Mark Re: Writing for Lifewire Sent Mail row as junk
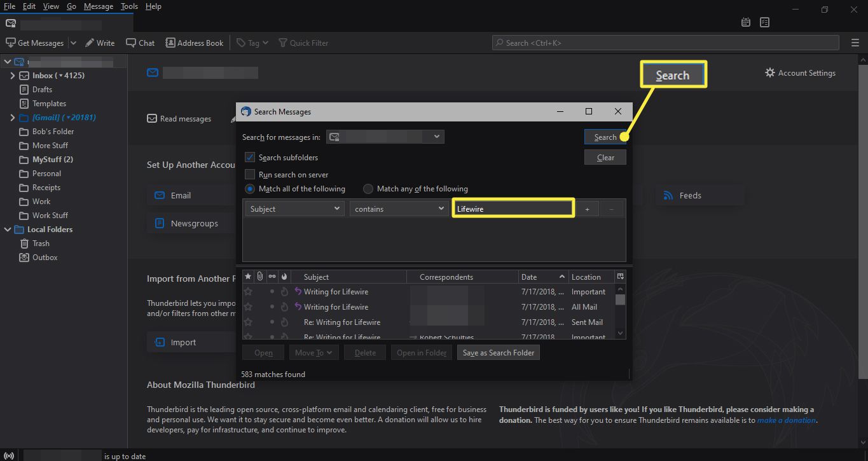 284,322
